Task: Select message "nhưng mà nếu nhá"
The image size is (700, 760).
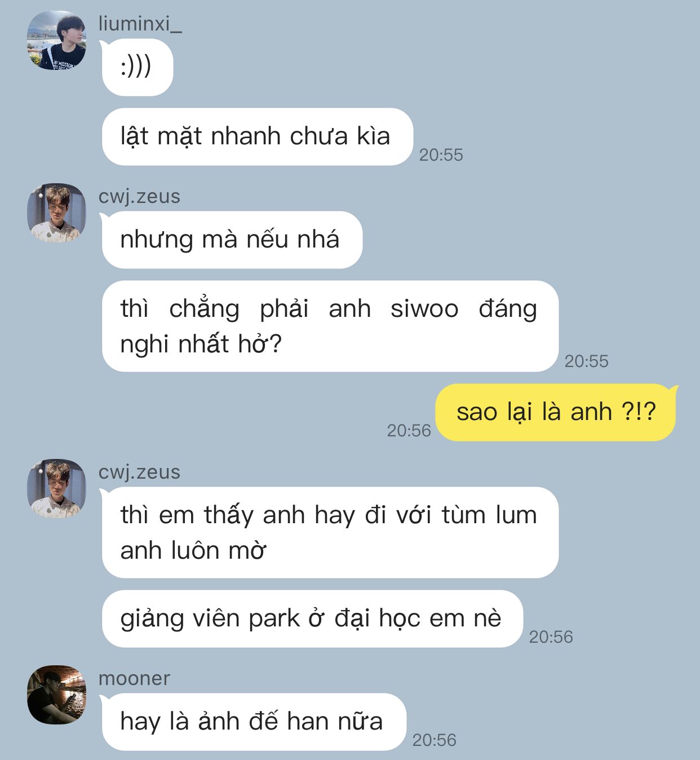Action: (232, 240)
